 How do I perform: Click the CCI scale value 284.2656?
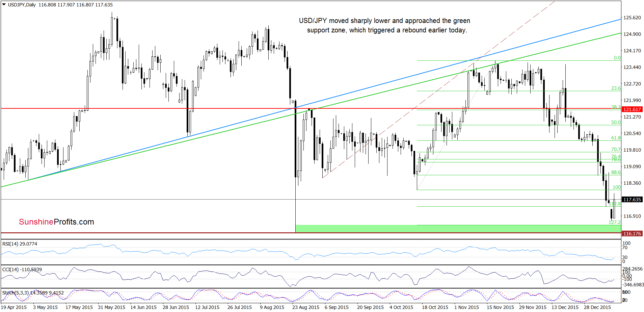coord(633,269)
